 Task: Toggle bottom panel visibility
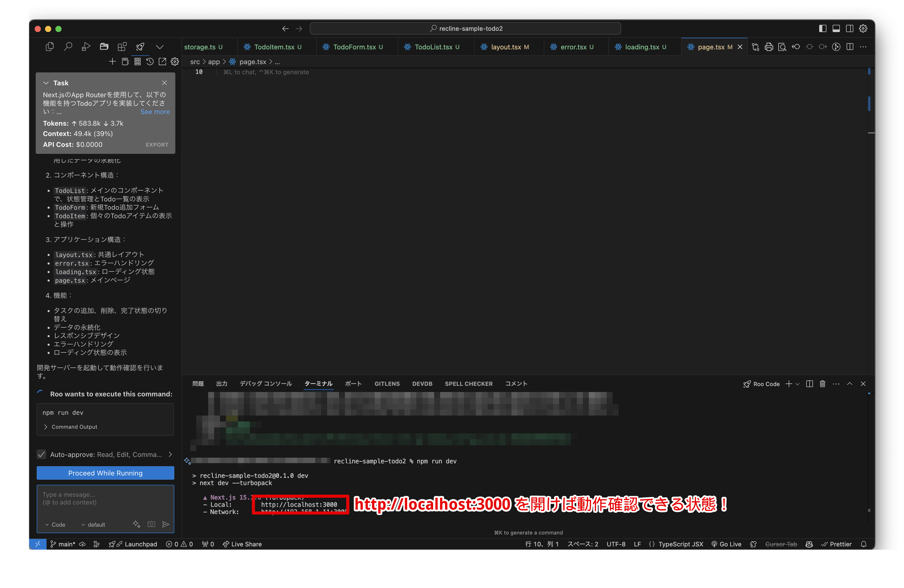[x=836, y=28]
